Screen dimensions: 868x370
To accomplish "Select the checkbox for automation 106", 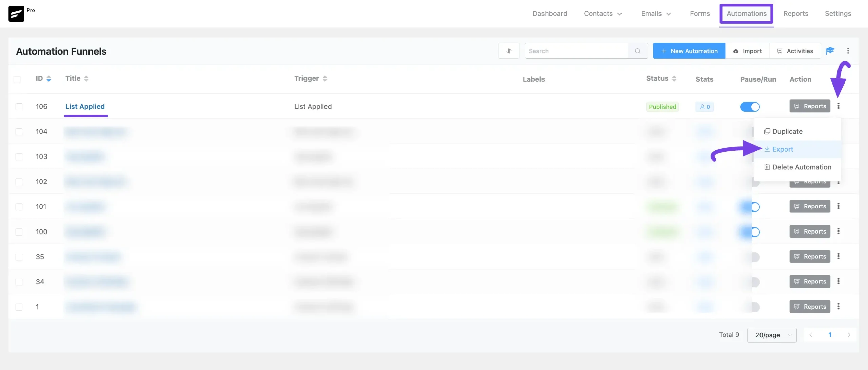I will (x=19, y=106).
